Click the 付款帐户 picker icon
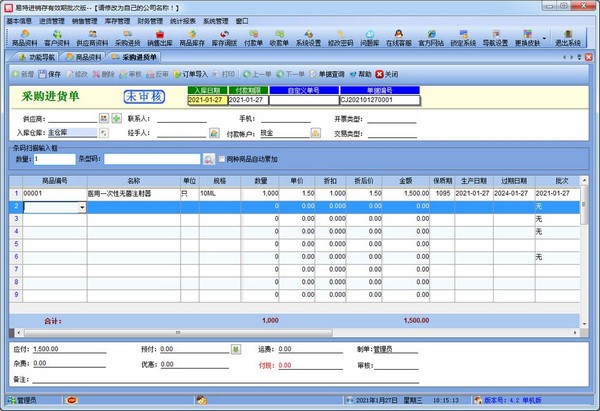The image size is (600, 411). (315, 133)
